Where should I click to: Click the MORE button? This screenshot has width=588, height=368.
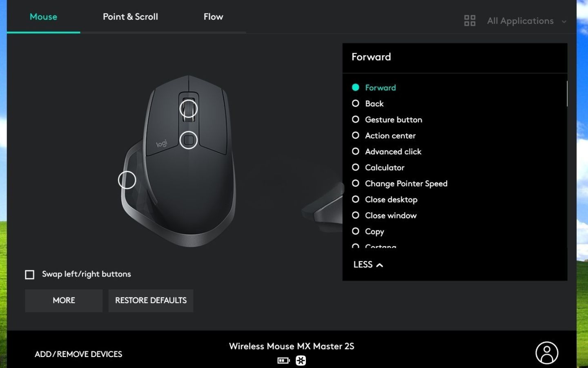64,301
